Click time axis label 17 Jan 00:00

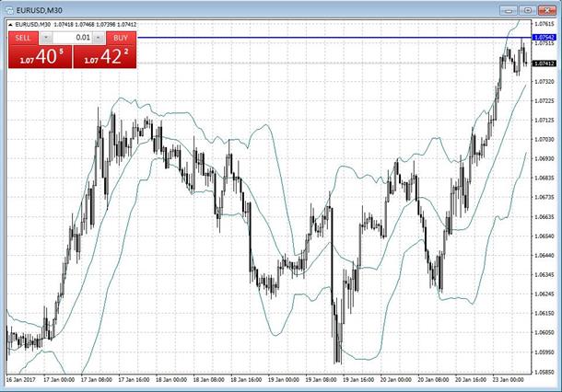(x=59, y=379)
